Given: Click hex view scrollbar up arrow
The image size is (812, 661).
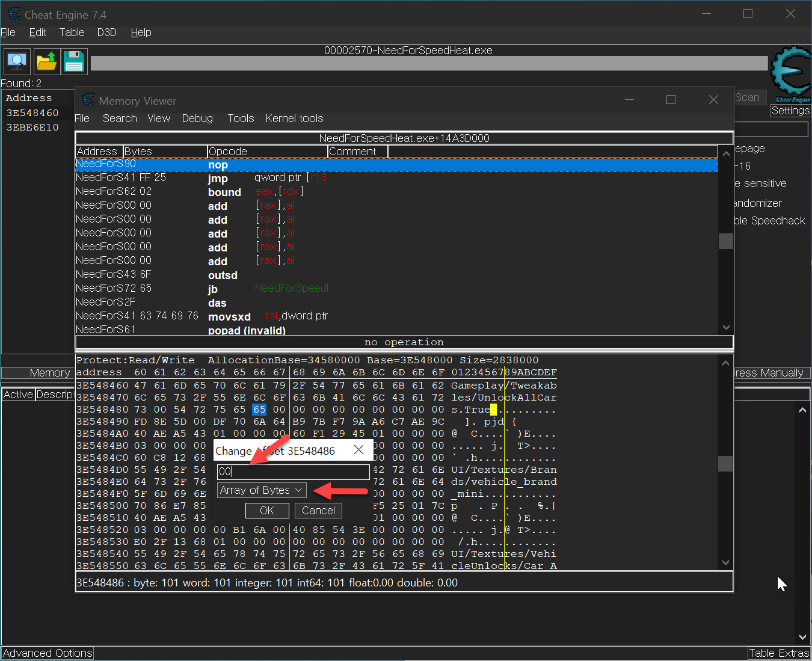Looking at the screenshot, I should [726, 363].
